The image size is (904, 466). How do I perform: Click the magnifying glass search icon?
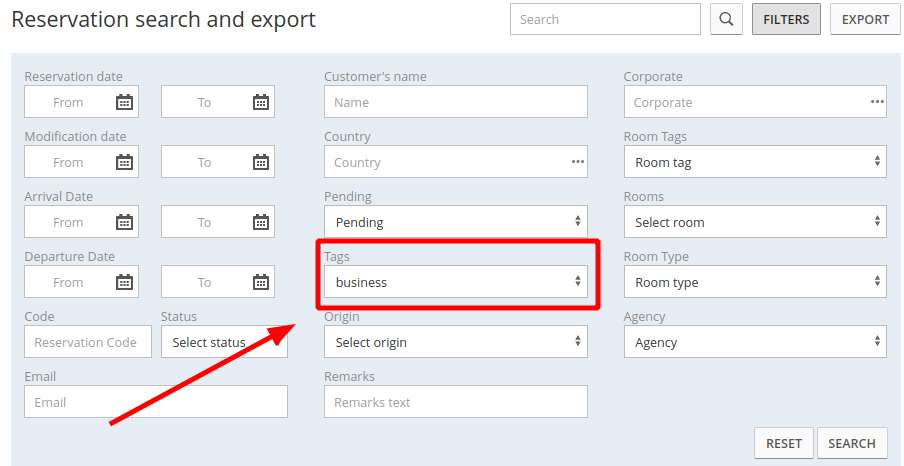(x=726, y=20)
